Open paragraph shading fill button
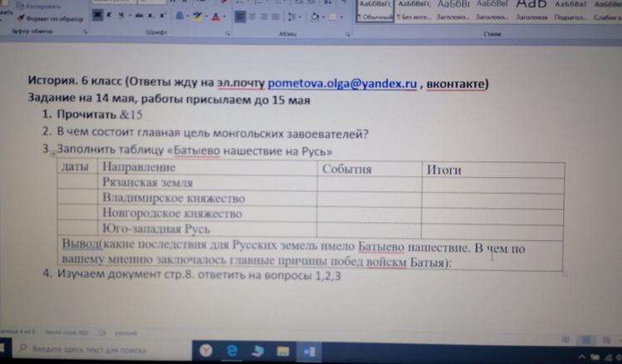 (315, 17)
